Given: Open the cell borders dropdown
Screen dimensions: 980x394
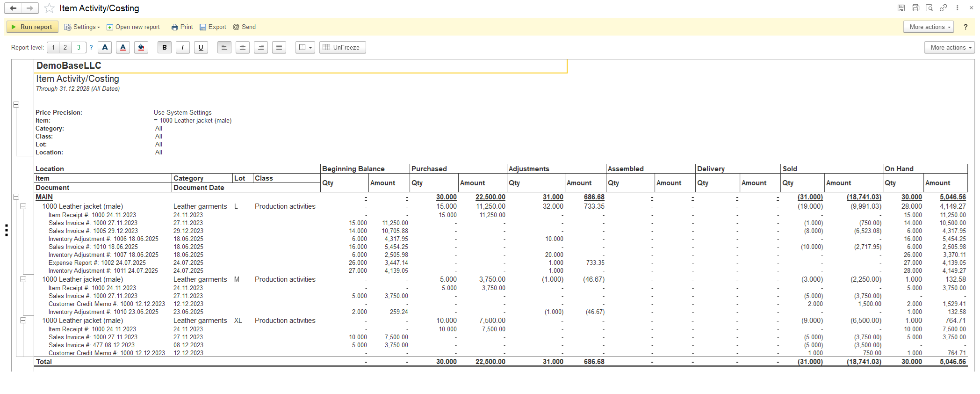Looking at the screenshot, I should [305, 47].
